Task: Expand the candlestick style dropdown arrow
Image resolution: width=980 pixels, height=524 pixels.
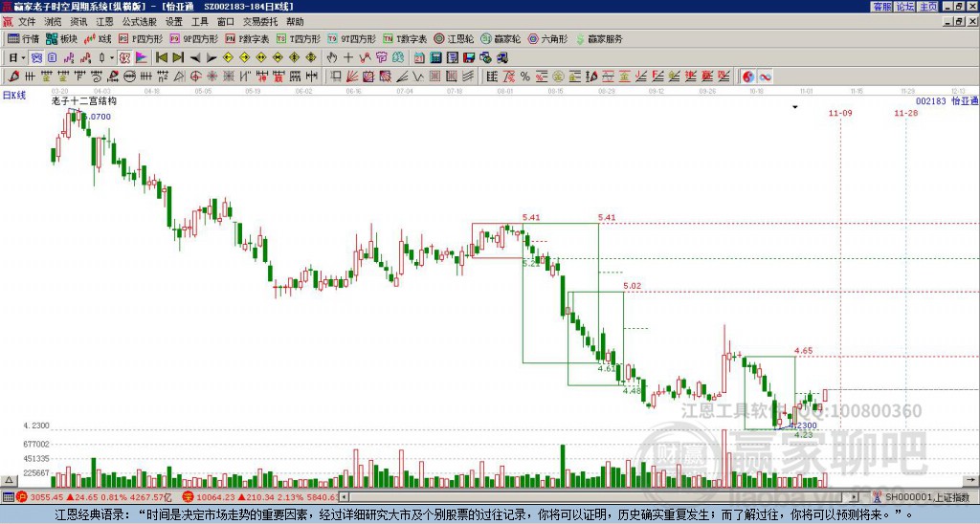Action: click(112, 58)
